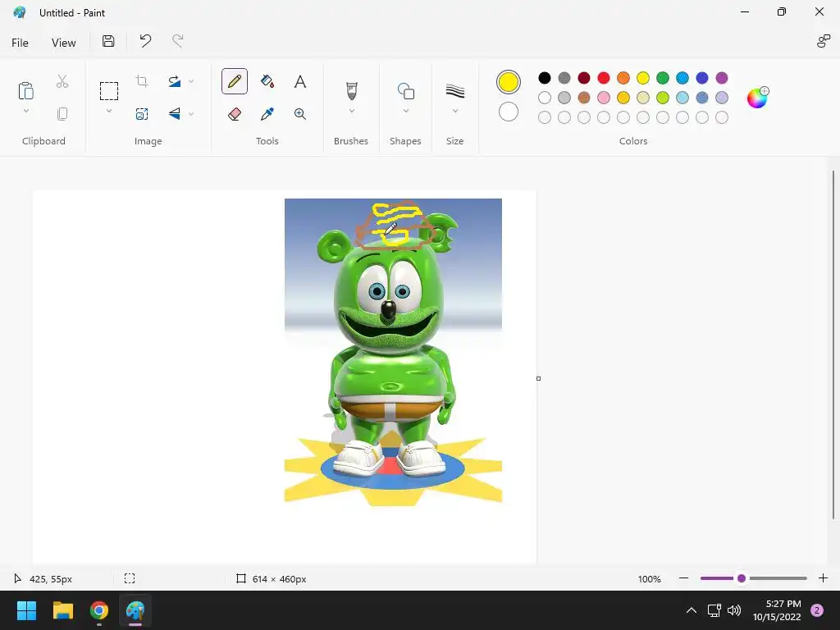Open Google Chrome from the taskbar
The image size is (840, 630).
click(99, 610)
